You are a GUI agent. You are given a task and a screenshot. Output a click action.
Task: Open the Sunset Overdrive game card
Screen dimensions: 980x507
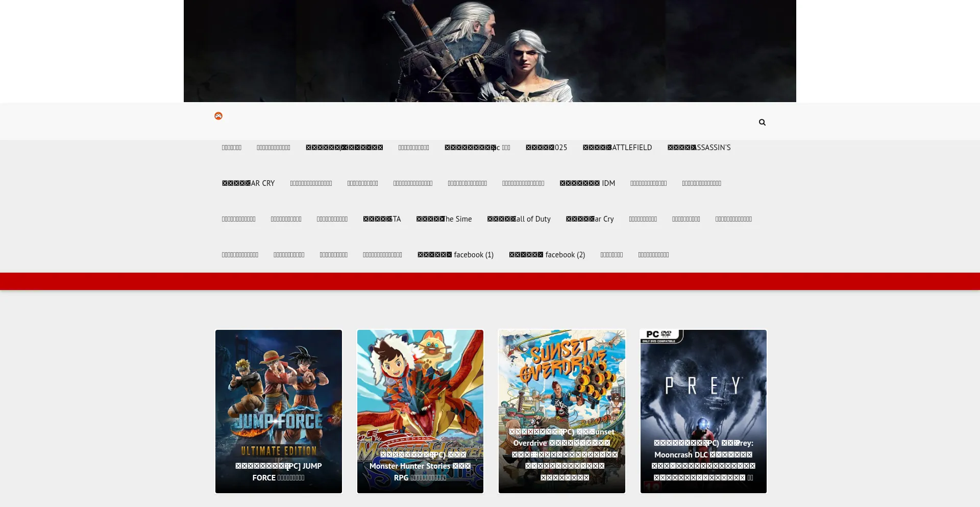[x=562, y=412]
